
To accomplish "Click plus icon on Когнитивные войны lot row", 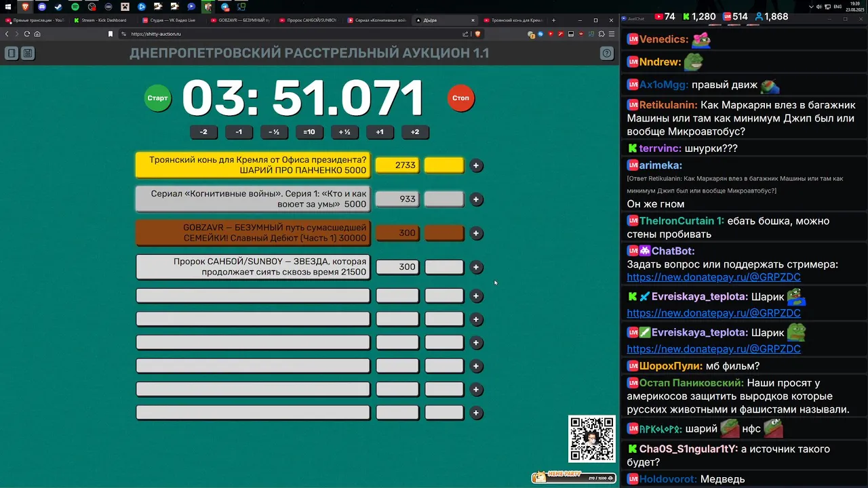I will pyautogui.click(x=476, y=199).
